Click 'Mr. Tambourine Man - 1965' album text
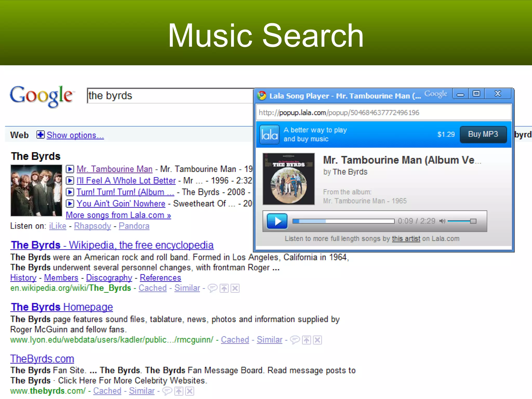 tap(365, 201)
